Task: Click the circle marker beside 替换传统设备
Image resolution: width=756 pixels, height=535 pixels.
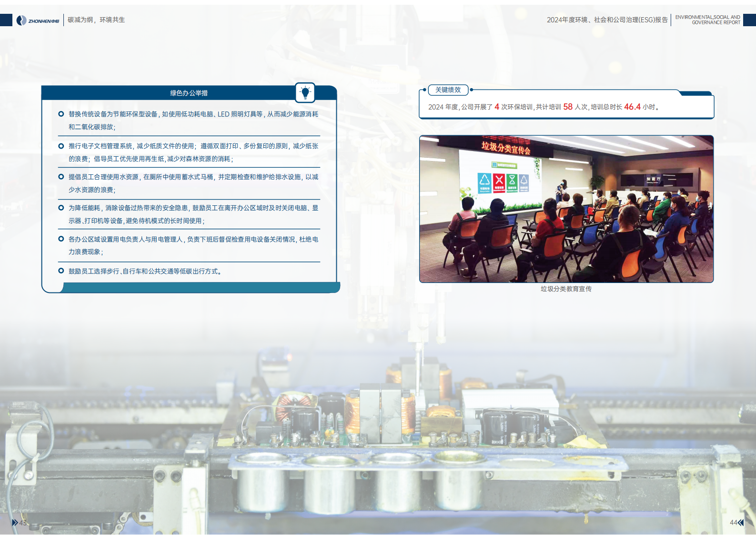Action: coord(61,114)
